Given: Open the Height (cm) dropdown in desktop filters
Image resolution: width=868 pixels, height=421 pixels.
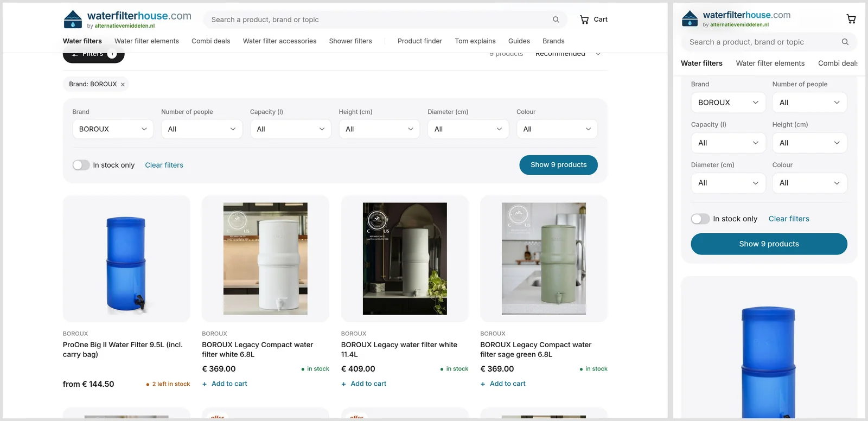Looking at the screenshot, I should [x=379, y=129].
